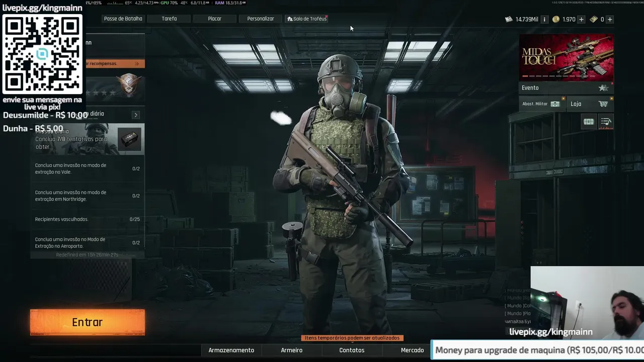Select 'Recipientes vasculhados.' mission row
The image size is (644, 362).
pyautogui.click(x=88, y=219)
